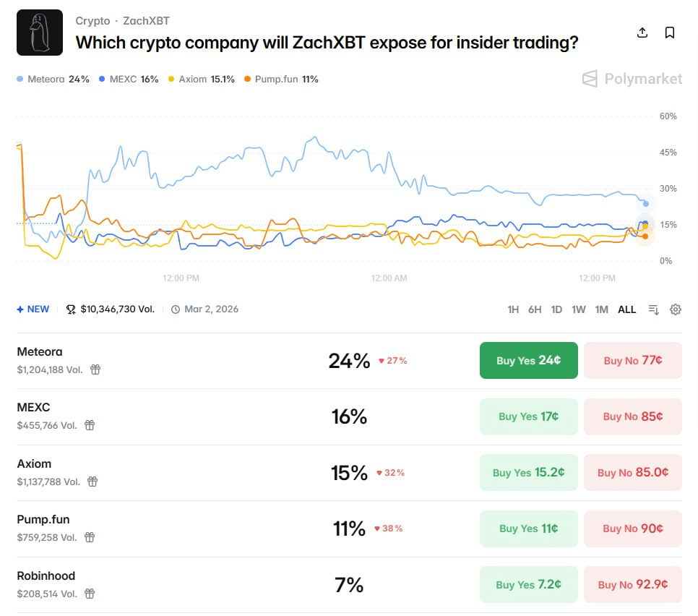Image resolution: width=698 pixels, height=616 pixels.
Task: Click the ZachXBT penguin avatar thumbnail
Action: (40, 33)
